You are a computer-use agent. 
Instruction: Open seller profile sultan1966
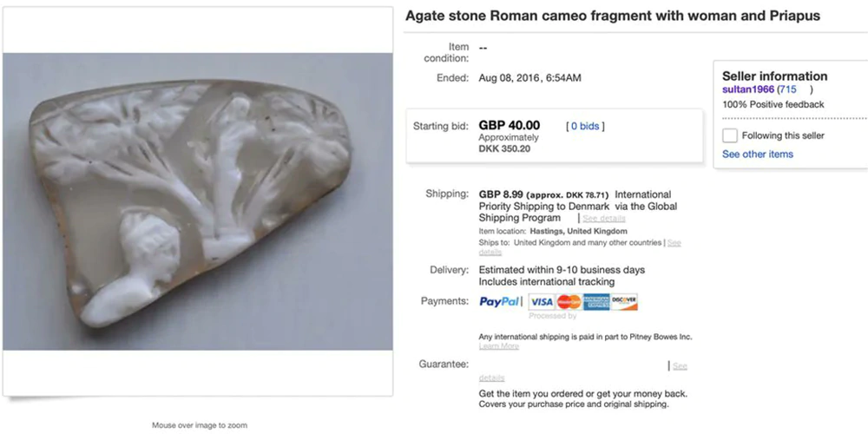coord(748,89)
